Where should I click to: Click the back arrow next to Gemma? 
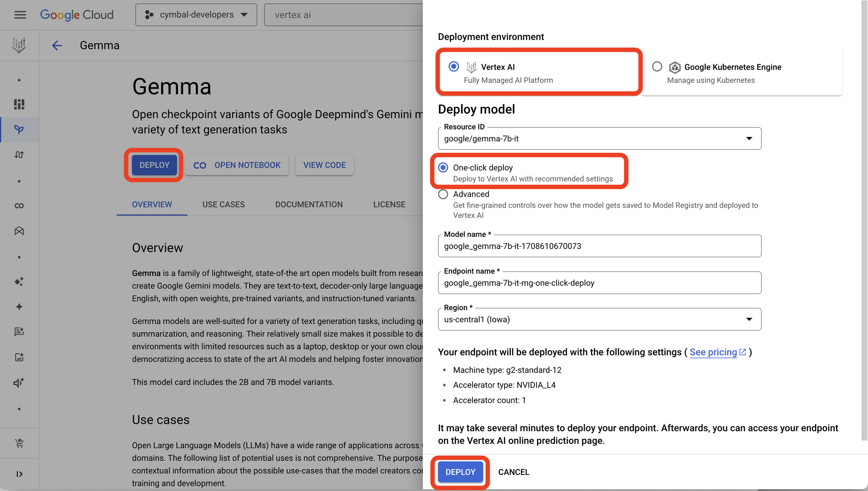tap(57, 45)
